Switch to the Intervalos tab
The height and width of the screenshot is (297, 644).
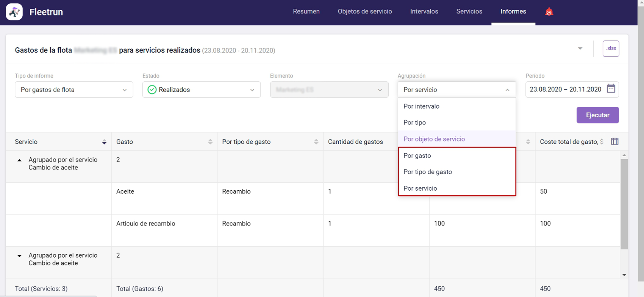click(424, 11)
